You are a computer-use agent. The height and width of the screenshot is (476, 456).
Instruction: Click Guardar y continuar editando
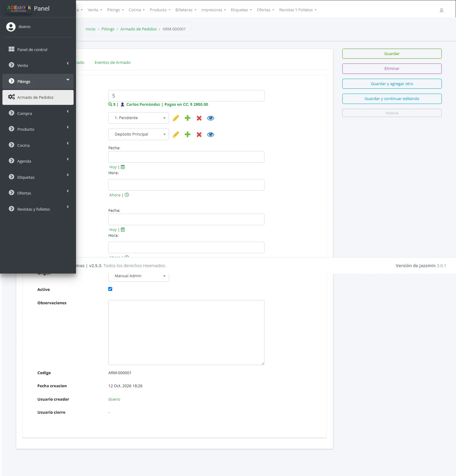point(392,99)
